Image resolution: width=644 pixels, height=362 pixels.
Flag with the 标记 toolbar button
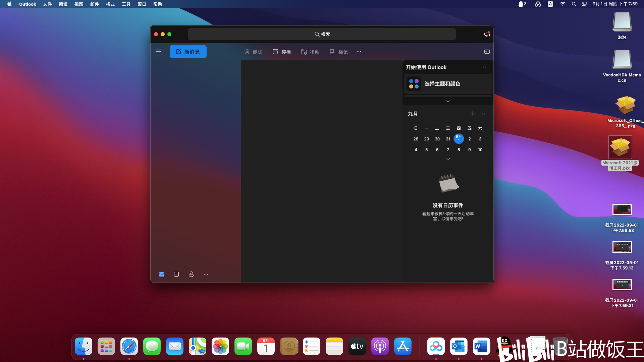(339, 52)
